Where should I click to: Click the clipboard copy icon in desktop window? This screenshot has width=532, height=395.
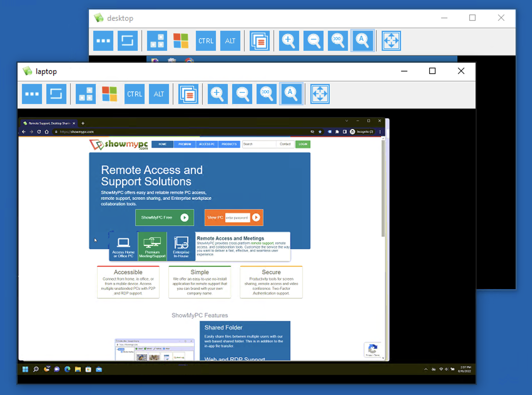260,41
